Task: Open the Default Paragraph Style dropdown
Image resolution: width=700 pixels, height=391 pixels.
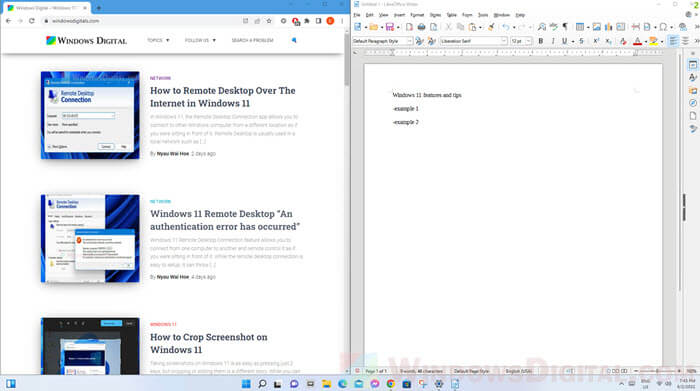Action: point(409,41)
